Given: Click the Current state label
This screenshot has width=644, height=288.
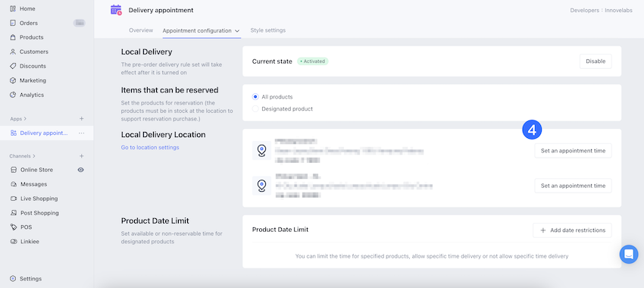Looking at the screenshot, I should [x=272, y=61].
